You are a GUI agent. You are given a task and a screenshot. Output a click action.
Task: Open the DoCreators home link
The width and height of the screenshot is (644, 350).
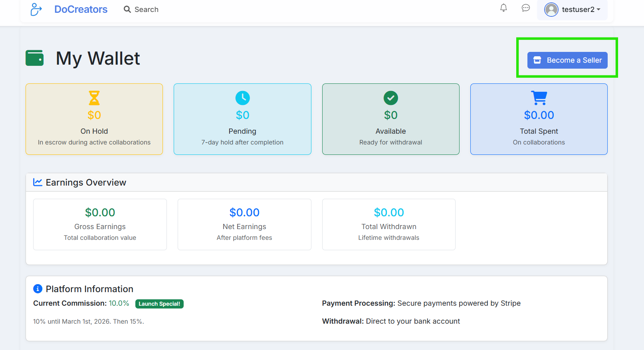(x=81, y=9)
